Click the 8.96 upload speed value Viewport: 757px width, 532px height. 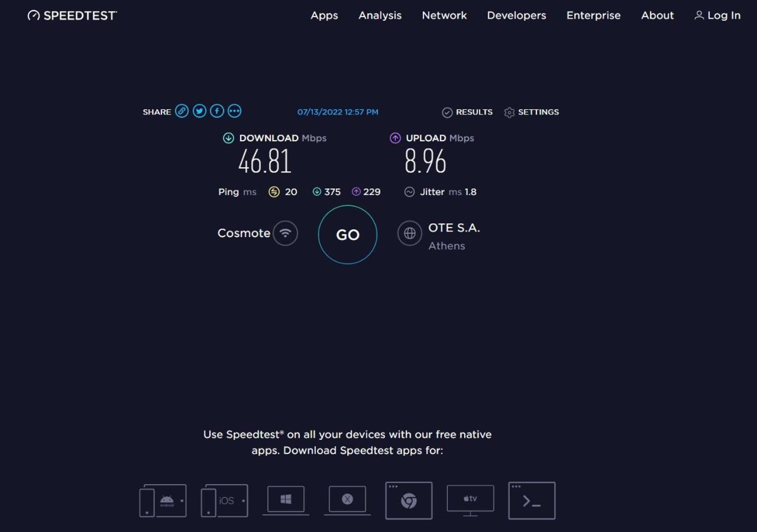pyautogui.click(x=425, y=161)
